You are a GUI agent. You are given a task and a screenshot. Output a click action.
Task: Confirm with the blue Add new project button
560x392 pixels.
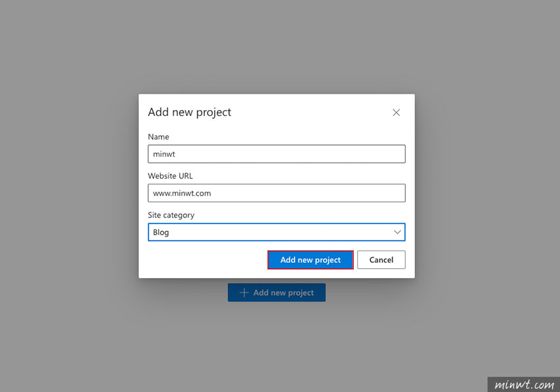point(310,260)
